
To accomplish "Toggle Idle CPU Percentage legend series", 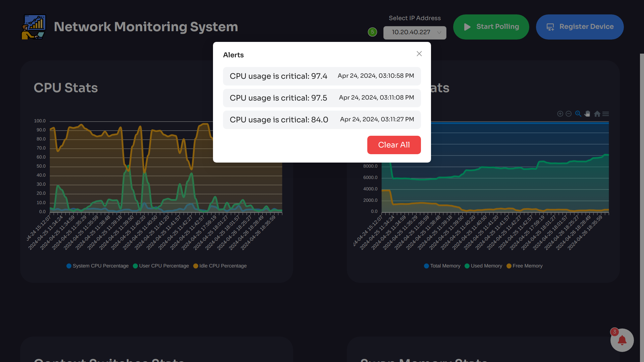I will 220,266.
